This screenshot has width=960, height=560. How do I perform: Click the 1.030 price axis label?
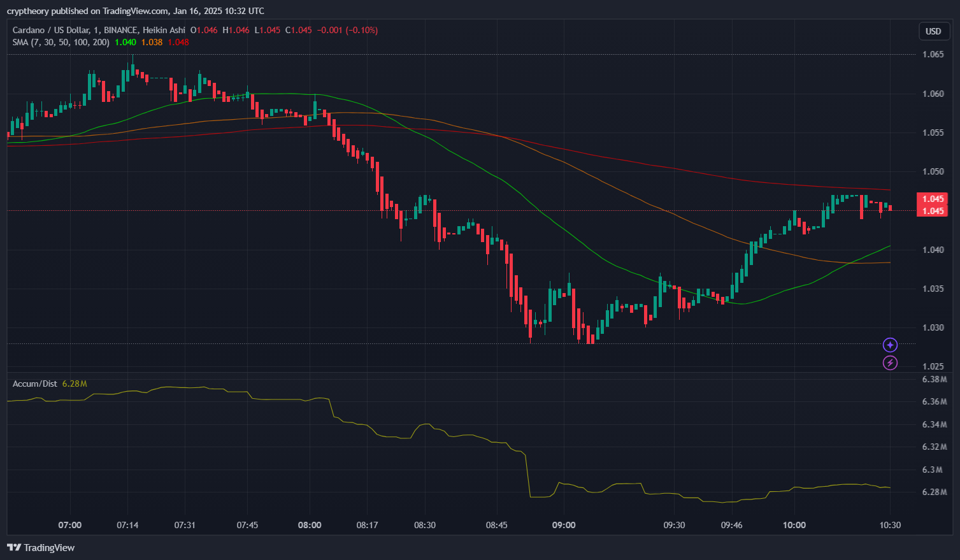(x=933, y=327)
